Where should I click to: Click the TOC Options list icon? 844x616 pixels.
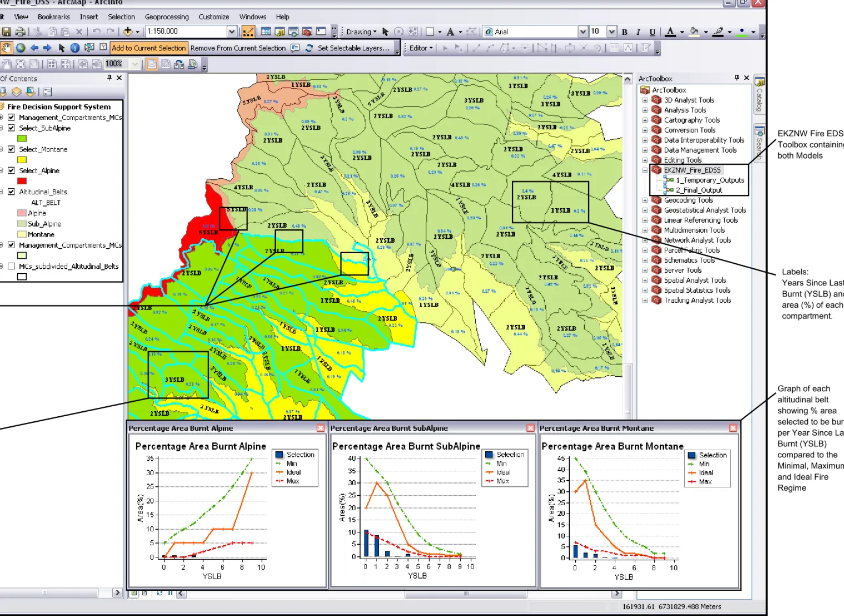pyautogui.click(x=48, y=91)
